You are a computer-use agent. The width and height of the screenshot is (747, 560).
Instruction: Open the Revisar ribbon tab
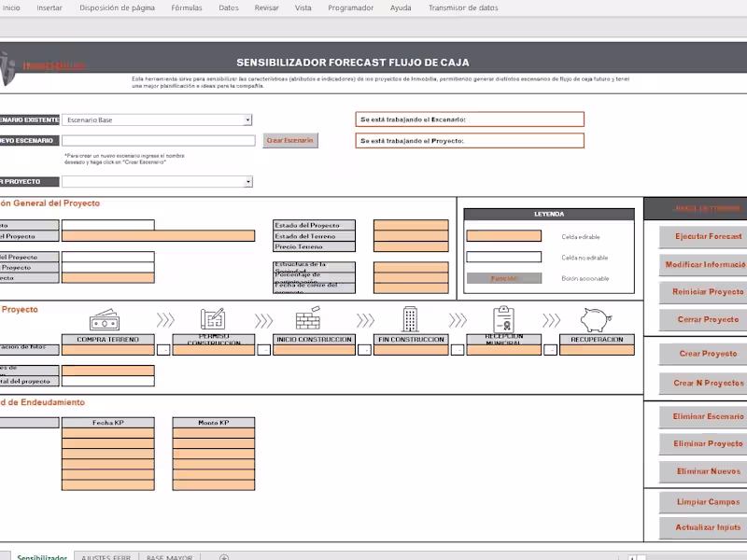(267, 7)
